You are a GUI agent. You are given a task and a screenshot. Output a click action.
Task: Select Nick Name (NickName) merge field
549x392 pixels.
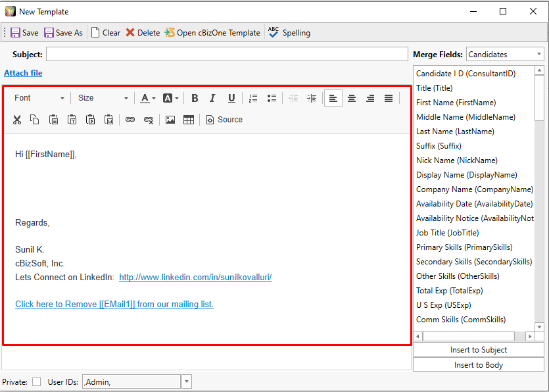click(456, 160)
